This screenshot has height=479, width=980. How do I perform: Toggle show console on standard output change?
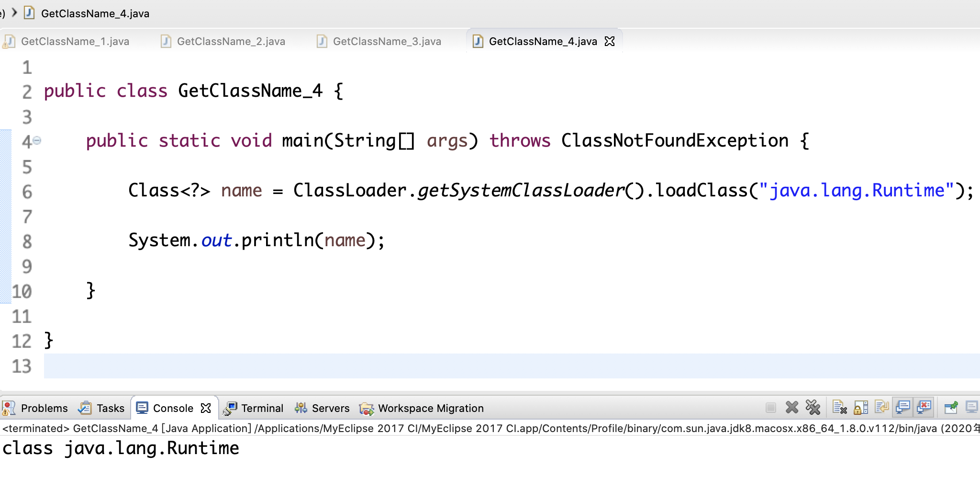click(903, 408)
